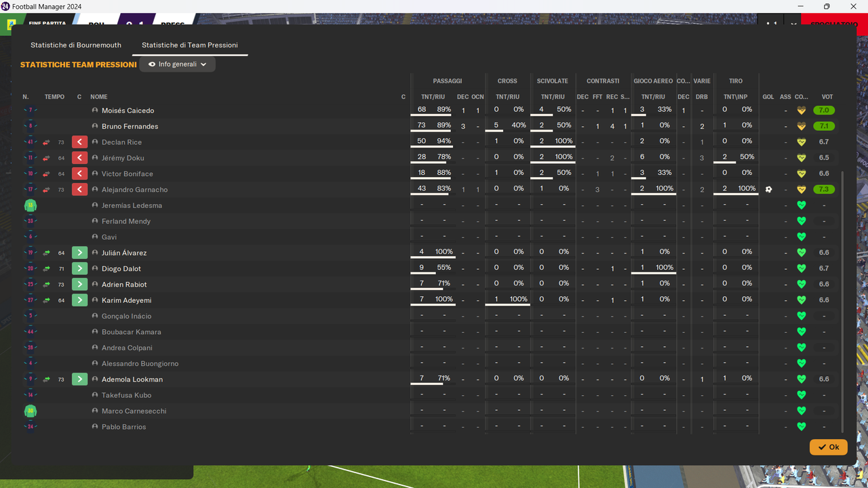Select the Statistiche di Team Pressioni tab

(189, 45)
